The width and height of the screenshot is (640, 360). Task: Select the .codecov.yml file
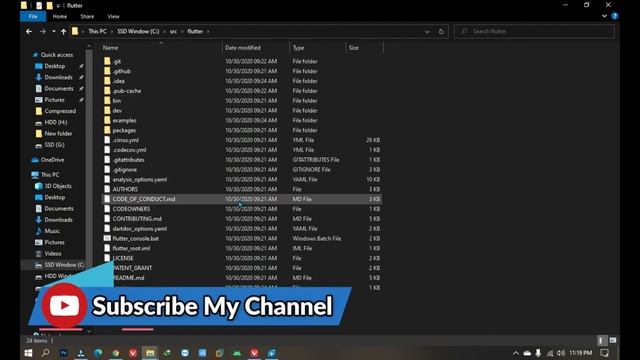click(x=129, y=150)
